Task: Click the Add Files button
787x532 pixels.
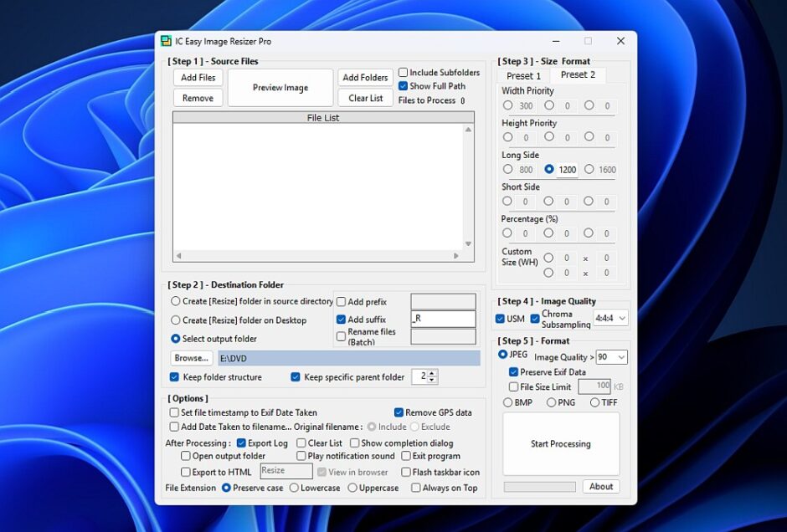Action: point(198,78)
